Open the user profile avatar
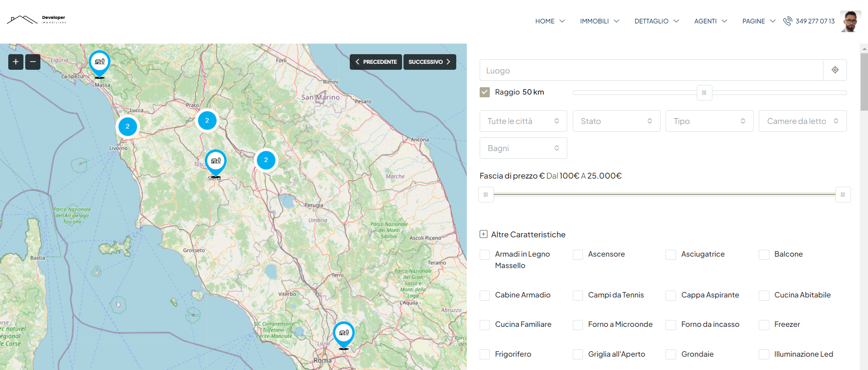868x370 pixels. (x=851, y=21)
